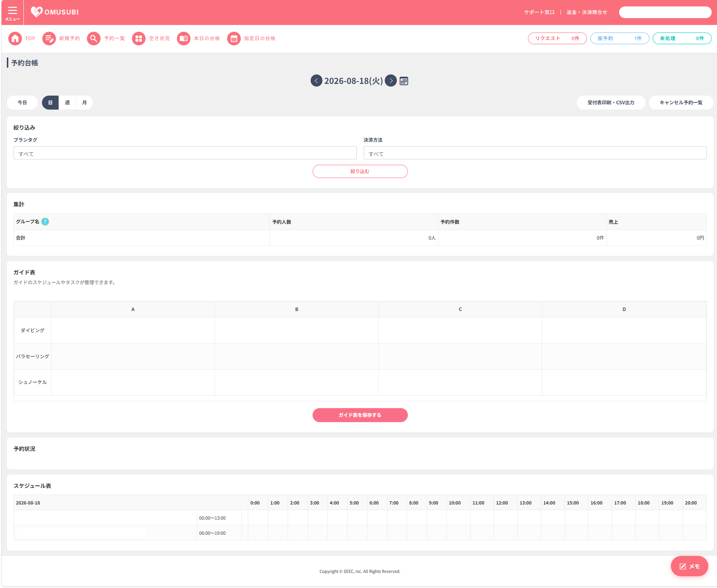Click the OMUSUBI heart logo
This screenshot has height=588, width=717.
pos(55,12)
